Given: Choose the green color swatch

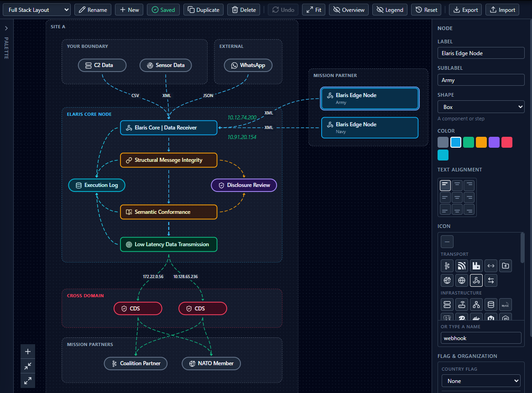Looking at the screenshot, I should [468, 142].
